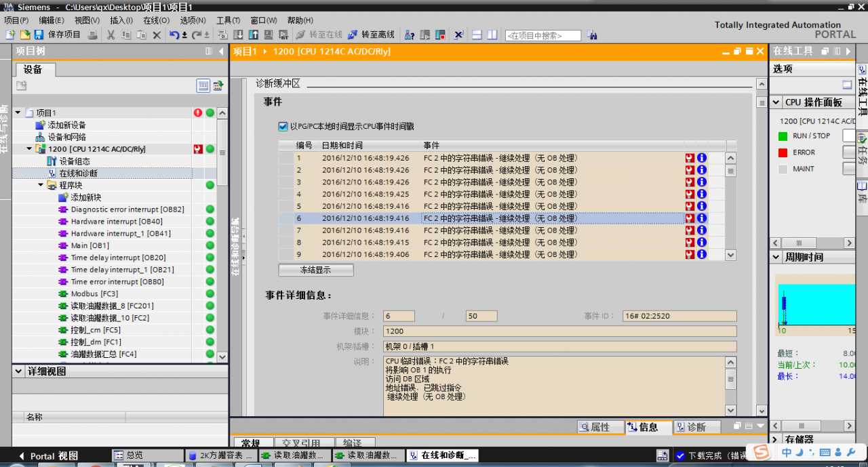Collapse the 详细视图 panel
Screen dimensions: 868x467
coord(18,371)
